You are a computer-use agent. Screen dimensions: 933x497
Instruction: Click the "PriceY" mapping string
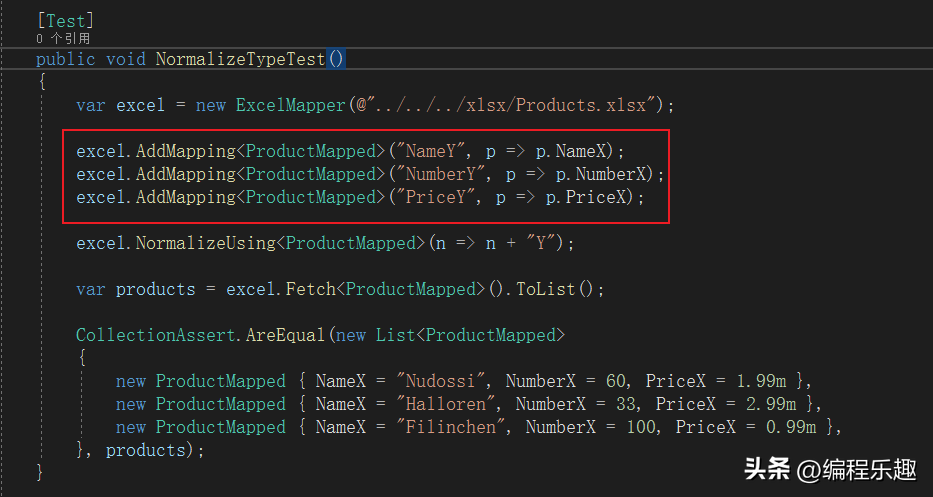click(435, 197)
